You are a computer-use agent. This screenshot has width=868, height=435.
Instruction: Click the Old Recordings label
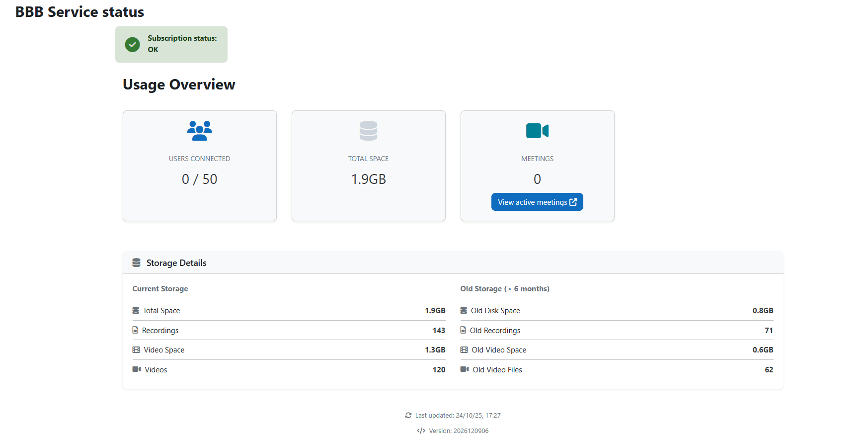tap(495, 331)
